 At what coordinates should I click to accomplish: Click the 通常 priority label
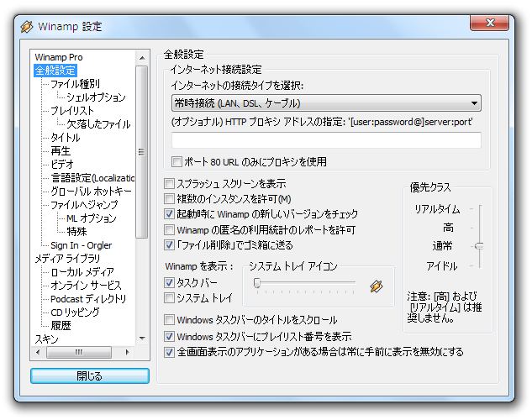442,246
